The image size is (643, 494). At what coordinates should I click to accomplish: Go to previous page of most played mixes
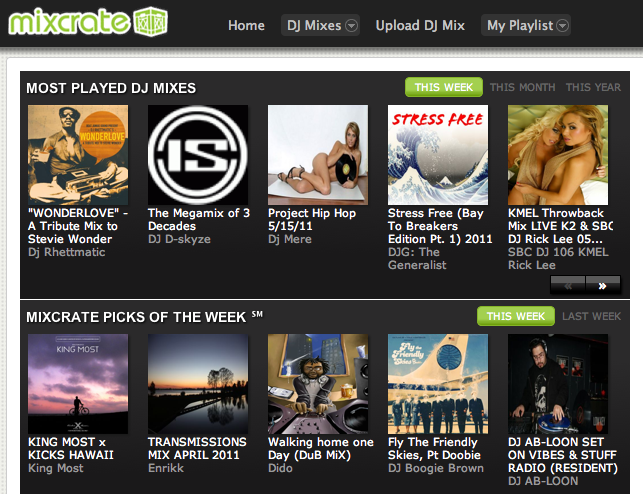[568, 285]
